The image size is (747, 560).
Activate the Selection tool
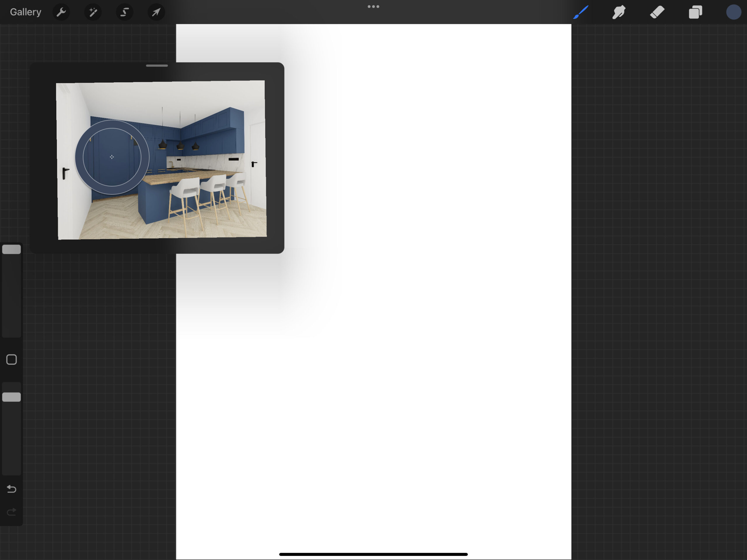point(125,13)
